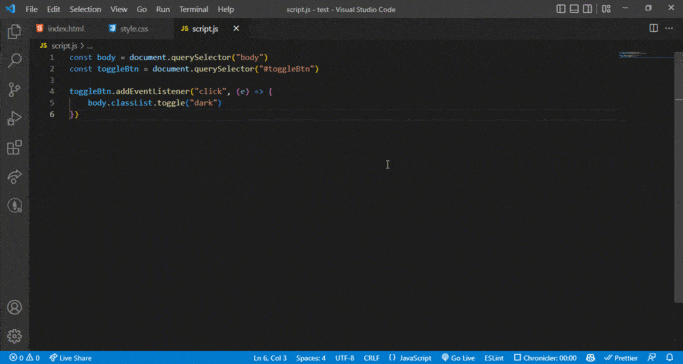Click "addEventListener" on line 4
The height and width of the screenshot is (364, 683).
coord(152,91)
